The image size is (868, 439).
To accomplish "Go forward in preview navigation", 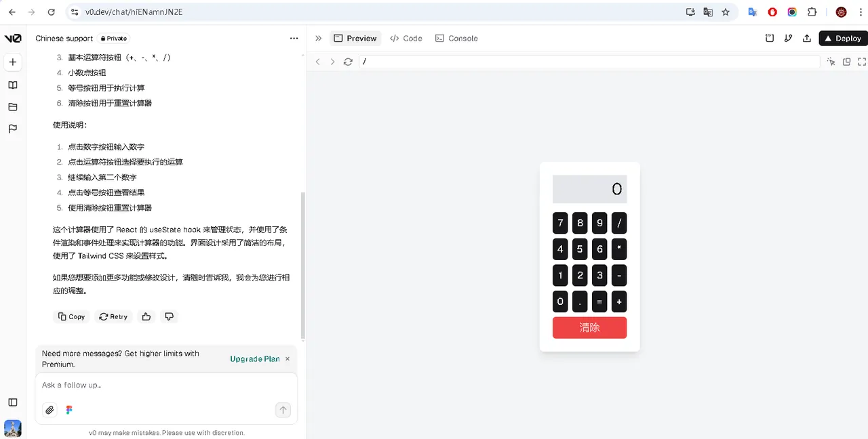I will [x=332, y=62].
